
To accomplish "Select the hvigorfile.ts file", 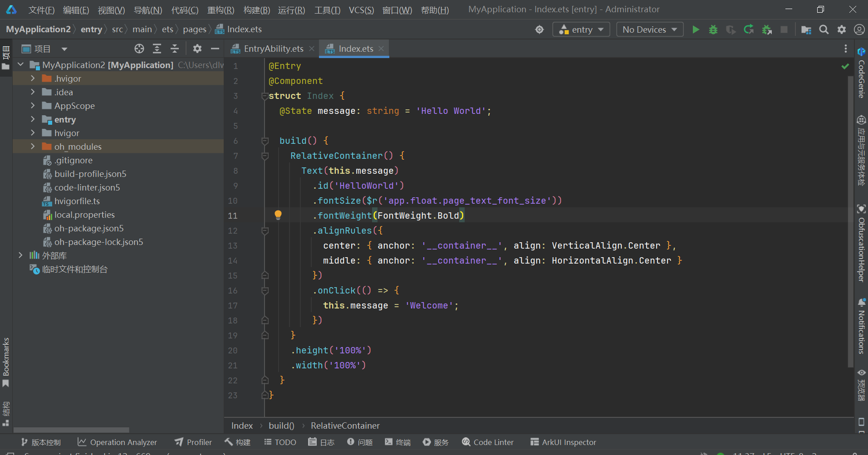I will [x=77, y=201].
